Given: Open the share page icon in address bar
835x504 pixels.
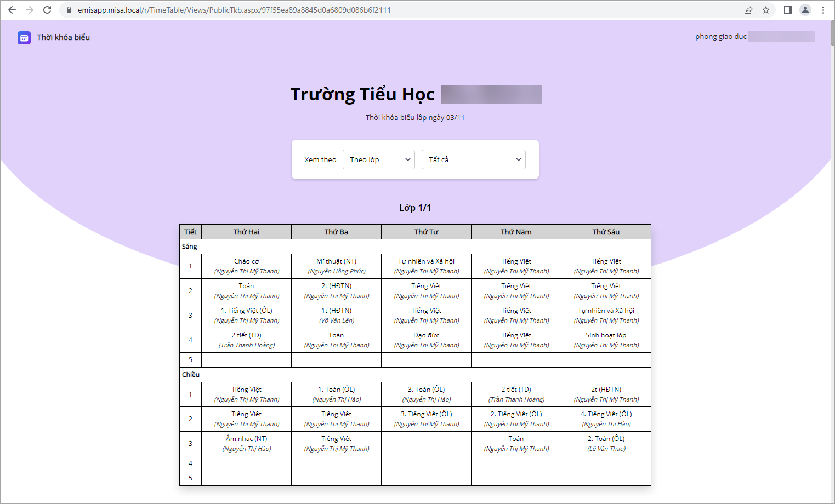Looking at the screenshot, I should coord(748,10).
